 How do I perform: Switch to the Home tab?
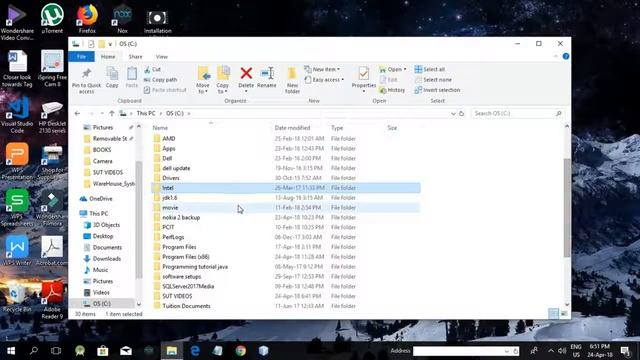click(x=108, y=57)
